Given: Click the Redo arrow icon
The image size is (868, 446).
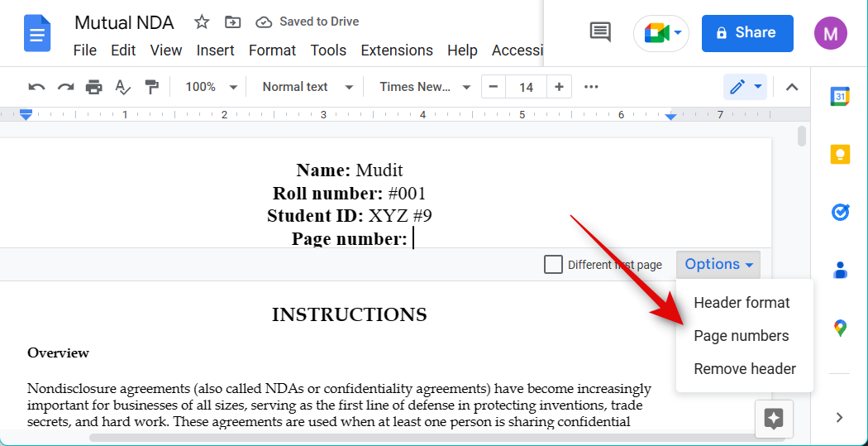Looking at the screenshot, I should click(x=65, y=87).
